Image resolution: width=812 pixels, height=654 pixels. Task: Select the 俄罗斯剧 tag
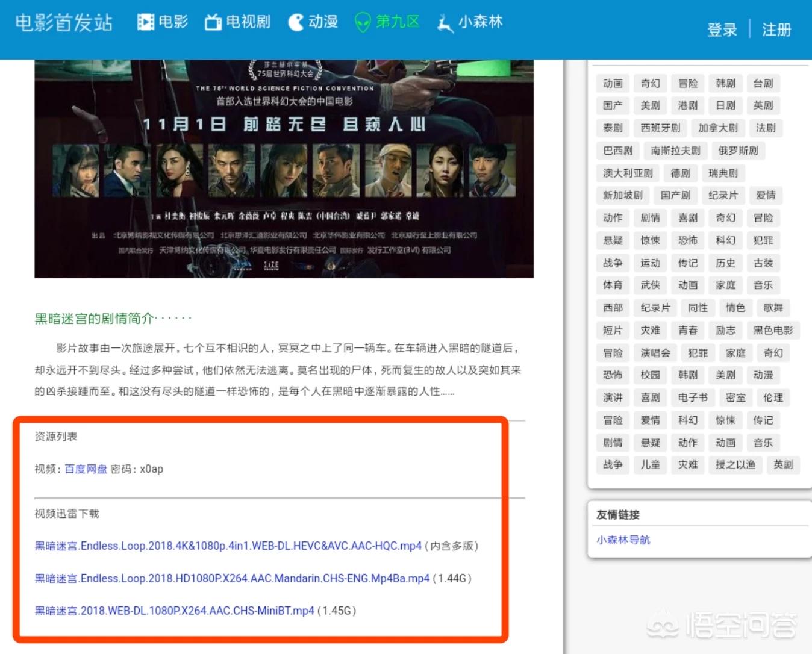click(738, 151)
